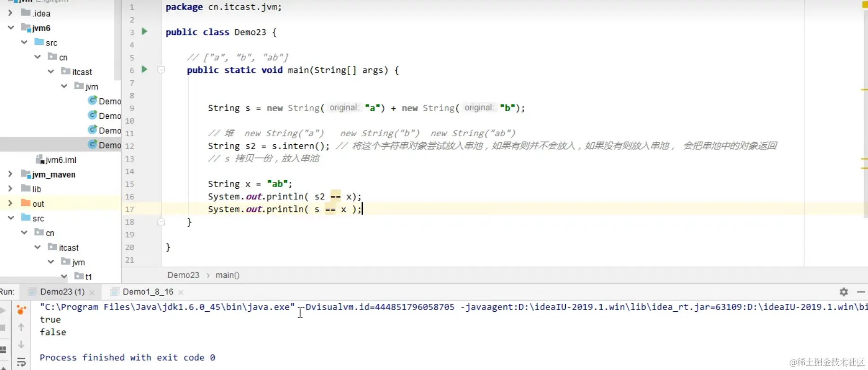Click line number 17 in the gutter
The width and height of the screenshot is (868, 370).
tap(130, 209)
